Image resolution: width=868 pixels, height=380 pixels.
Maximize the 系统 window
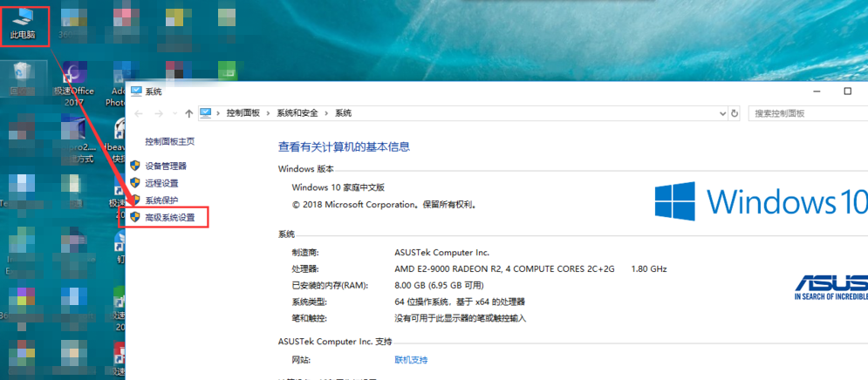click(x=848, y=92)
